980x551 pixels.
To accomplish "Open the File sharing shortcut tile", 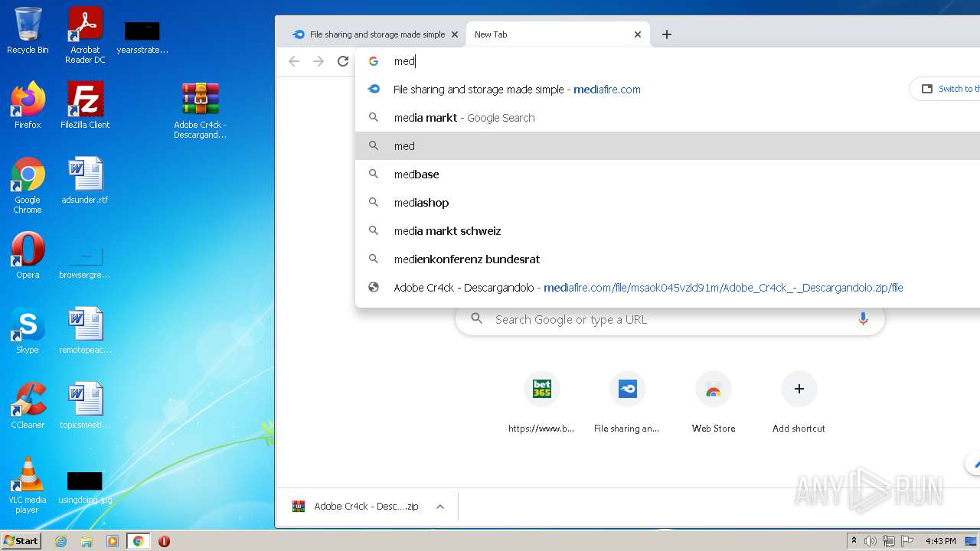I will point(627,403).
